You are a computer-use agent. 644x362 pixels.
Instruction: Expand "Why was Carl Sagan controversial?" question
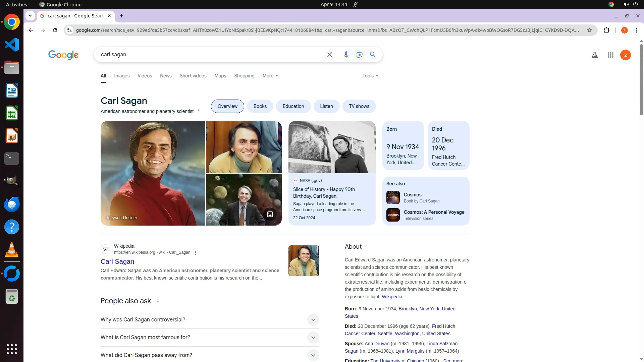click(x=313, y=320)
